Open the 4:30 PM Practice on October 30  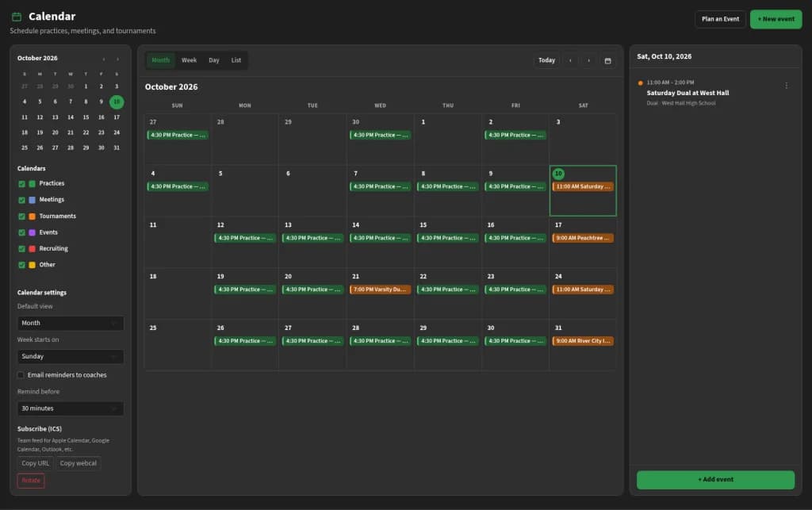(x=515, y=341)
